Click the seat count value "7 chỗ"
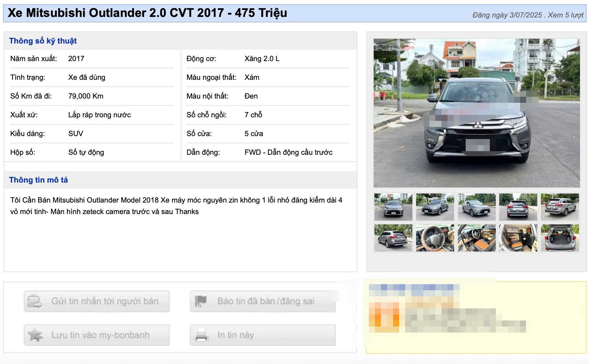589x364 pixels. pos(253,115)
